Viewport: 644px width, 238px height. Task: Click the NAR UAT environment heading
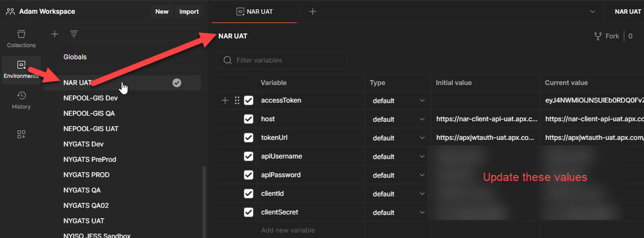click(233, 36)
